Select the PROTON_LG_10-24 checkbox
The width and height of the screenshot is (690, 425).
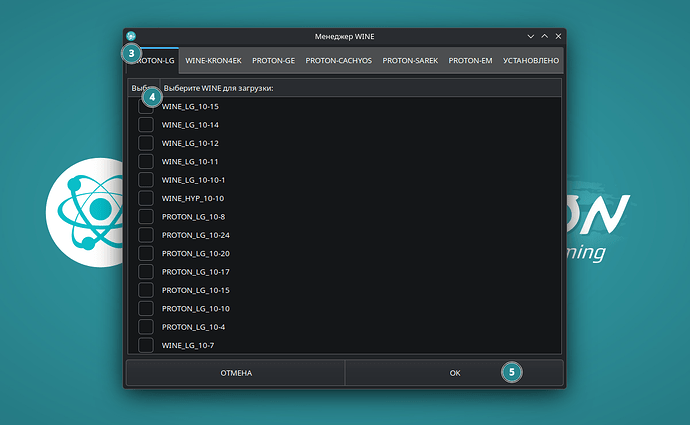tap(146, 235)
